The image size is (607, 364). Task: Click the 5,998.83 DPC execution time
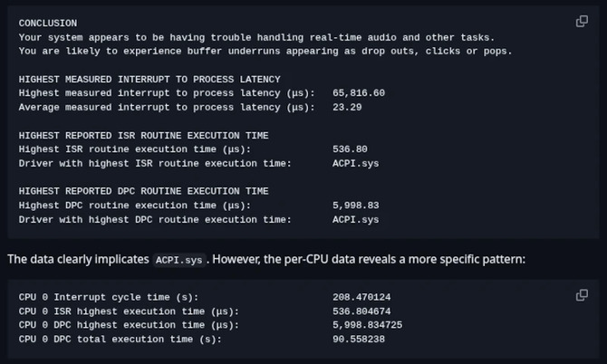[355, 206]
